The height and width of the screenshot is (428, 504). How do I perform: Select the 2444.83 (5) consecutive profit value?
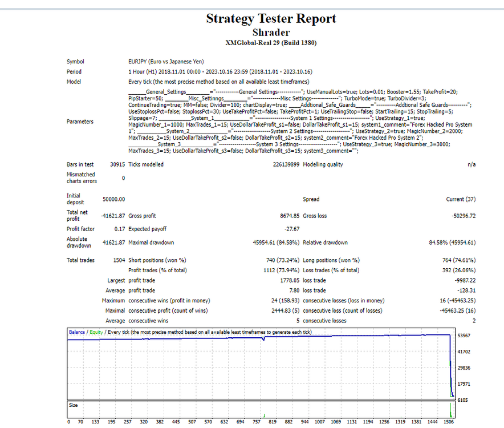click(286, 311)
